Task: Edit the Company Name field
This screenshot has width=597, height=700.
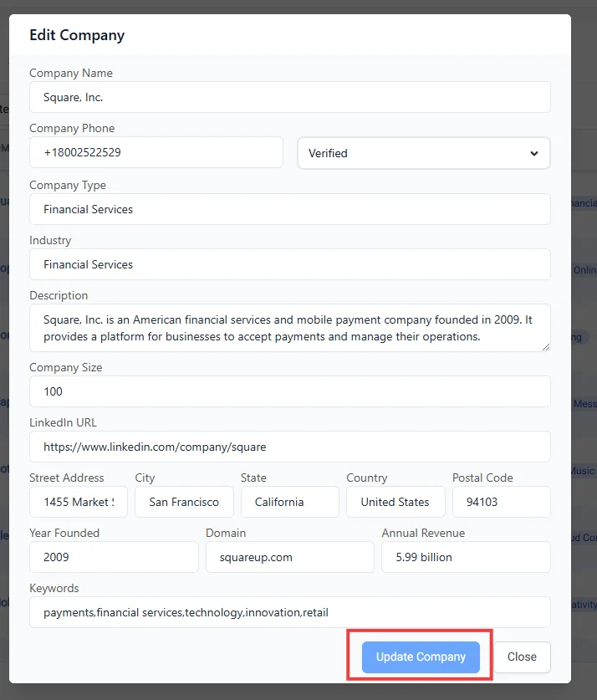Action: click(x=290, y=97)
